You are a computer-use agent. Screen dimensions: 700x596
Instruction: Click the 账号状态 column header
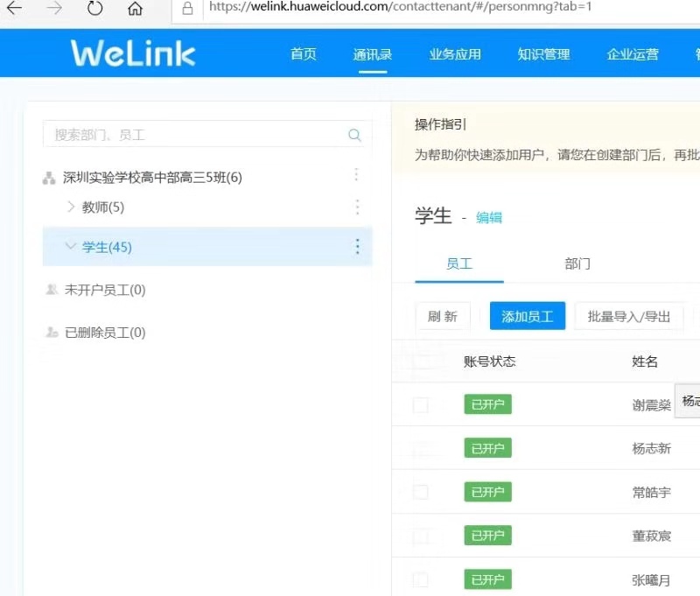(489, 361)
